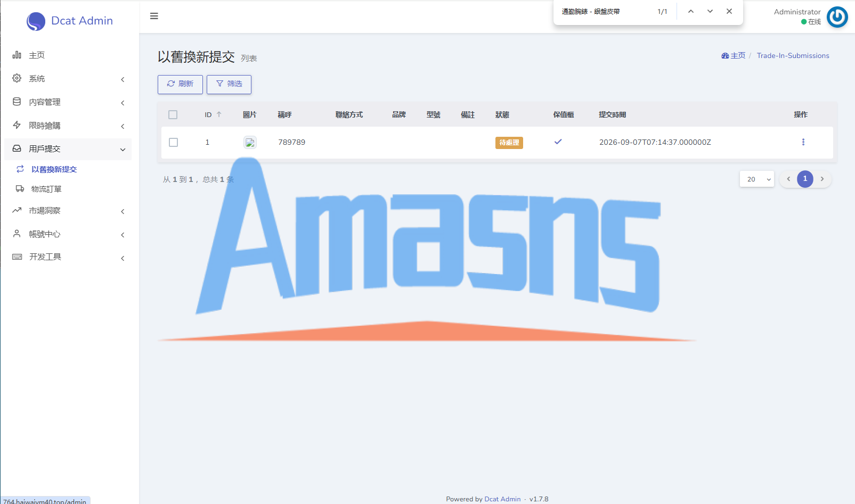The height and width of the screenshot is (504, 855).
Task: Click the 保值櫃 checkmark in row 1
Action: [558, 142]
